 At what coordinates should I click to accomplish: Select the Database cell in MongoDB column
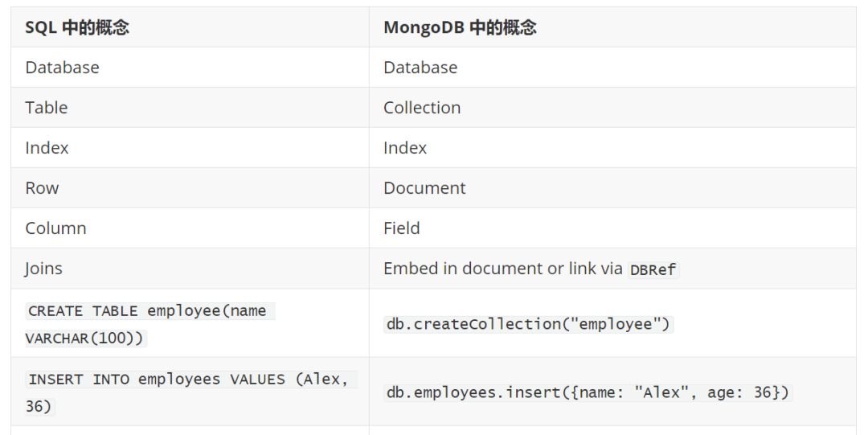point(420,68)
